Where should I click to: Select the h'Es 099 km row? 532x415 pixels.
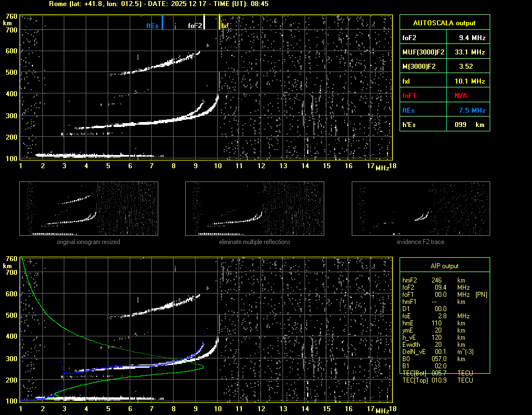point(444,125)
